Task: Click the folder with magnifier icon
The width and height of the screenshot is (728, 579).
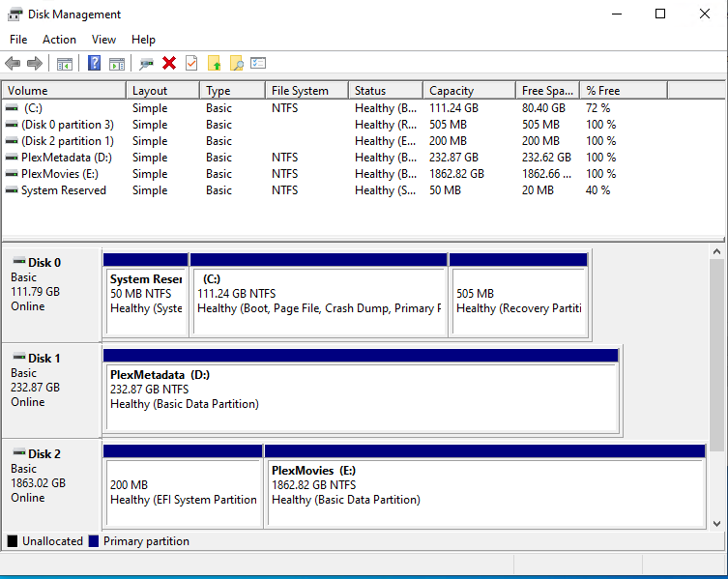Action: [236, 63]
